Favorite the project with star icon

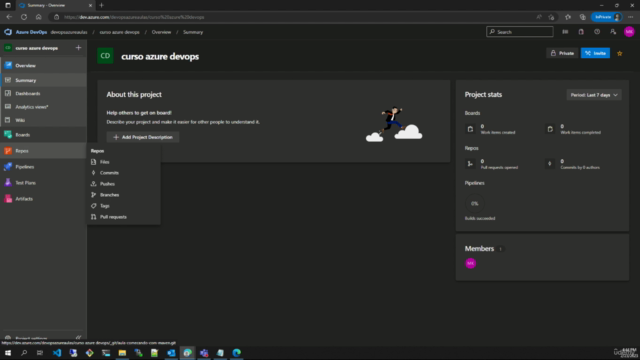pos(620,53)
